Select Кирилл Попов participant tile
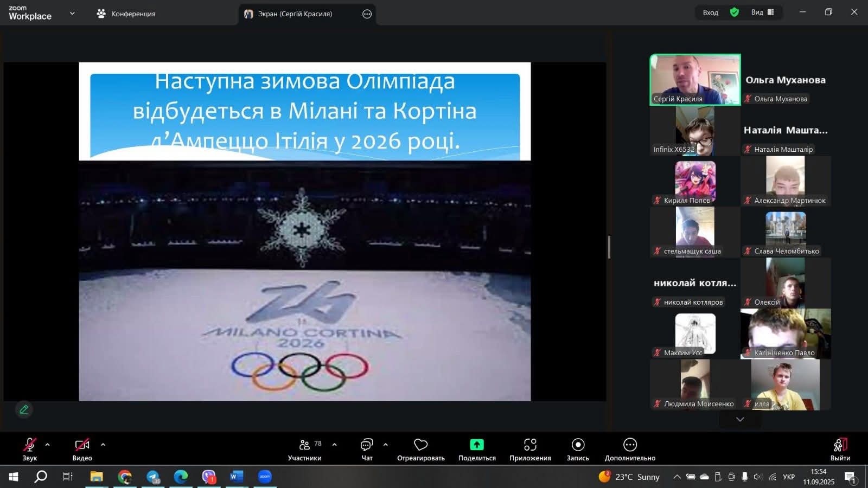 click(695, 182)
